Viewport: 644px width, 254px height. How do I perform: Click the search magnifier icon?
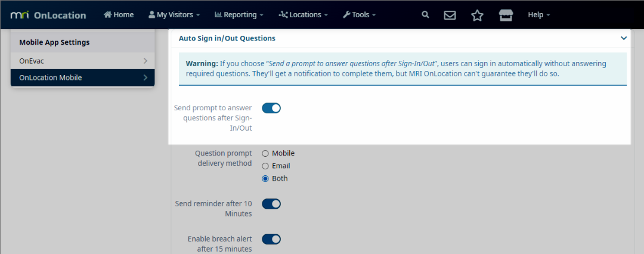425,15
